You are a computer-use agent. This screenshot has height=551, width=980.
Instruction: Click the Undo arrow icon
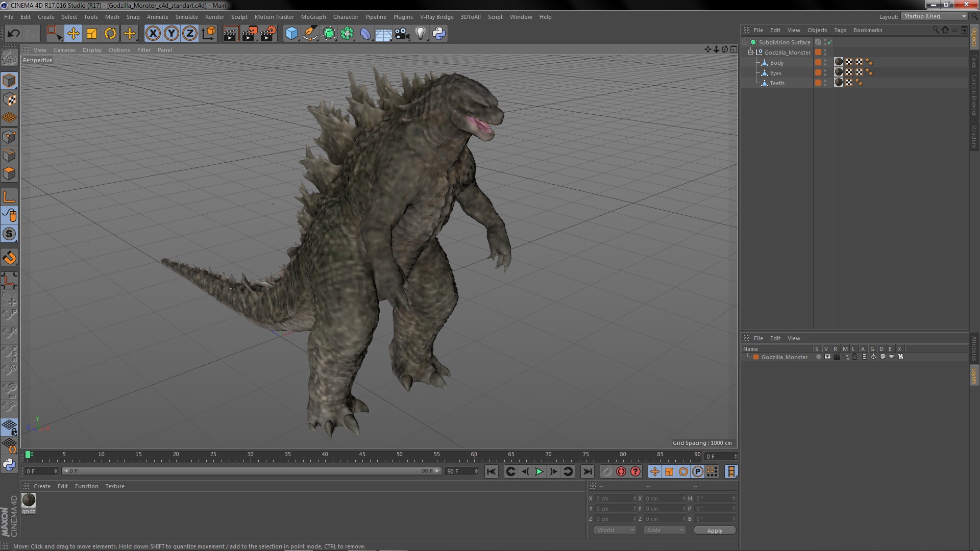point(13,34)
